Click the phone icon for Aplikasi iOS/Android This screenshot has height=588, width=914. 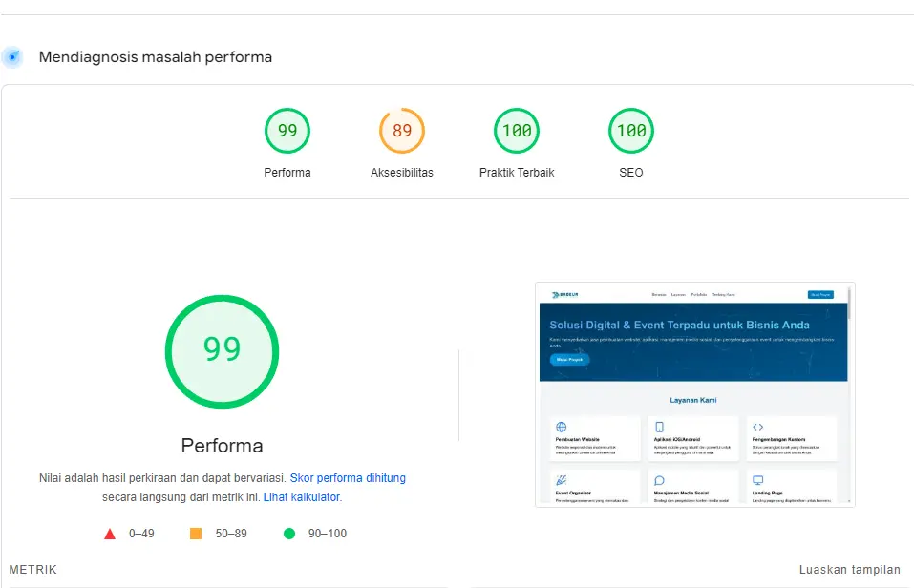659,427
